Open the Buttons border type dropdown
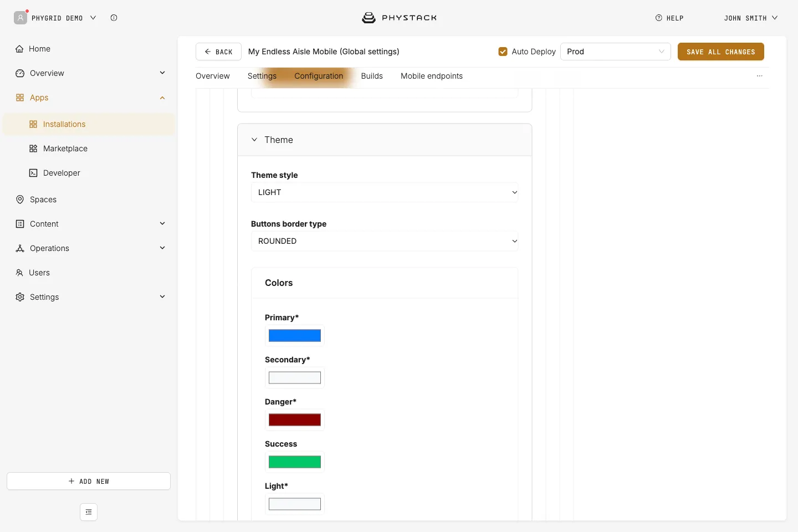798x532 pixels. point(385,241)
